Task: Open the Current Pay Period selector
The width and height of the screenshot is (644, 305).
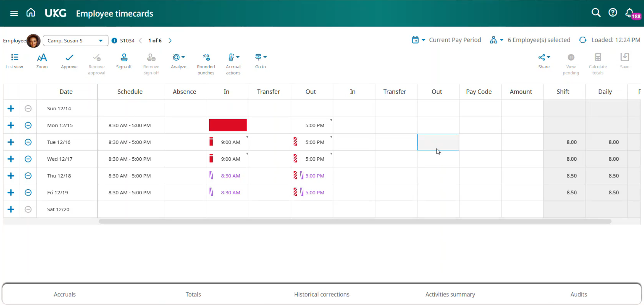Action: click(x=447, y=40)
